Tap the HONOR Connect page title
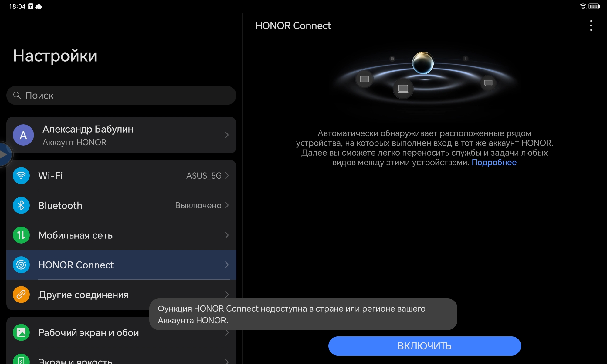 coord(293,26)
